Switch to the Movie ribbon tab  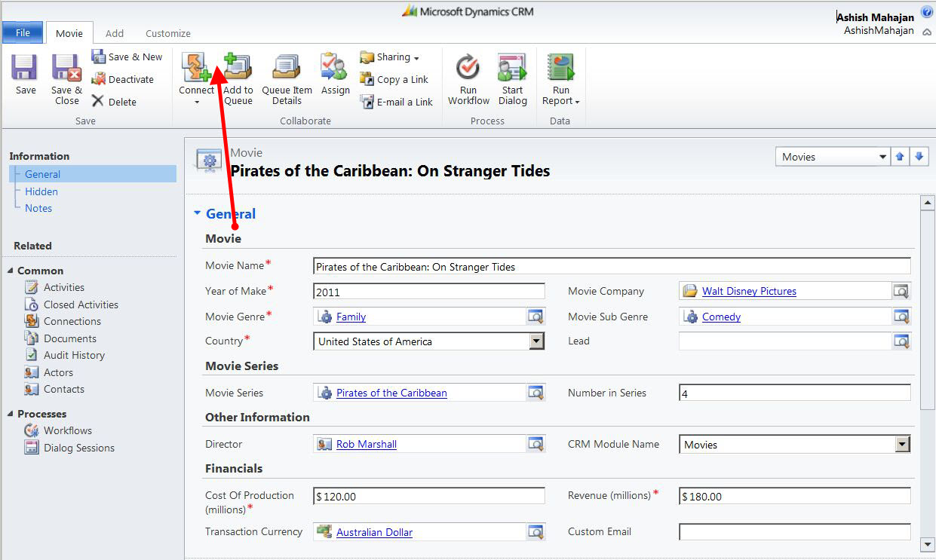click(69, 33)
